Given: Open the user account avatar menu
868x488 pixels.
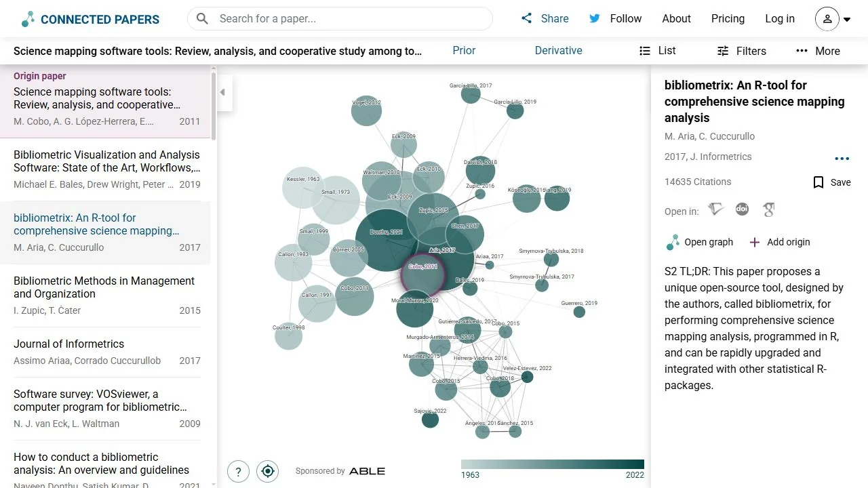Looking at the screenshot, I should [x=833, y=19].
